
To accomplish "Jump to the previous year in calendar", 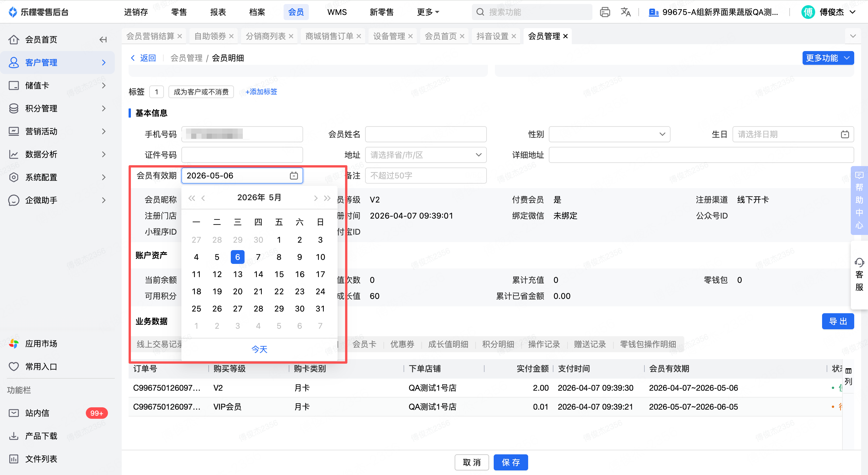I will coord(192,198).
